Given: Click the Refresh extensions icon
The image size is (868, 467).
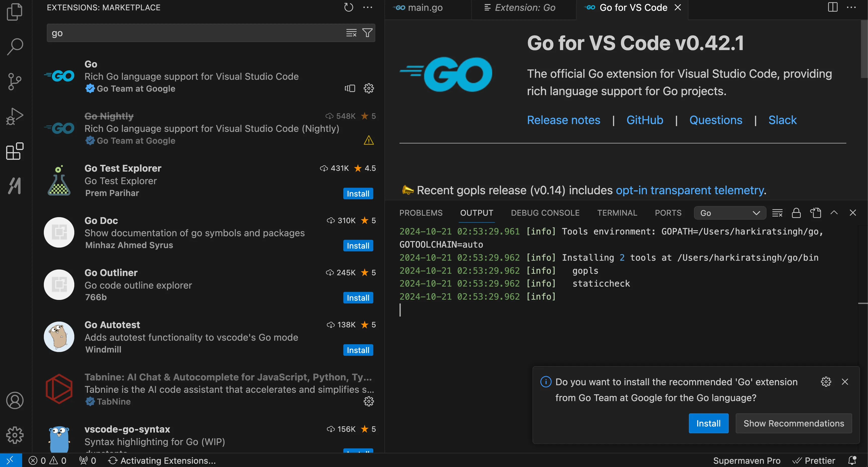Looking at the screenshot, I should pos(348,7).
